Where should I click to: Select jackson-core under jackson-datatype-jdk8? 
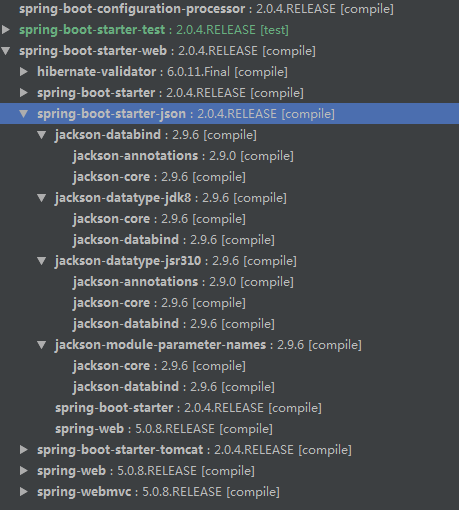click(x=159, y=219)
